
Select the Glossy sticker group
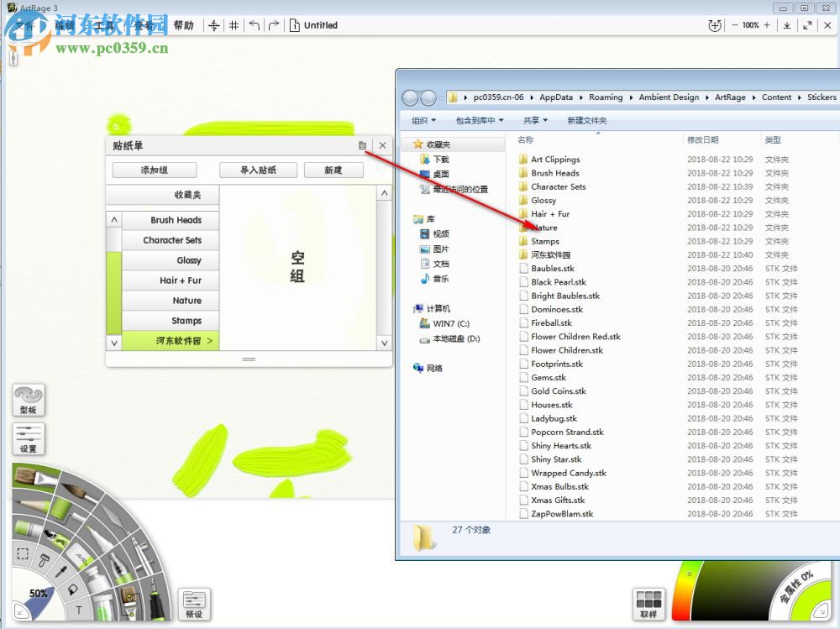click(171, 260)
